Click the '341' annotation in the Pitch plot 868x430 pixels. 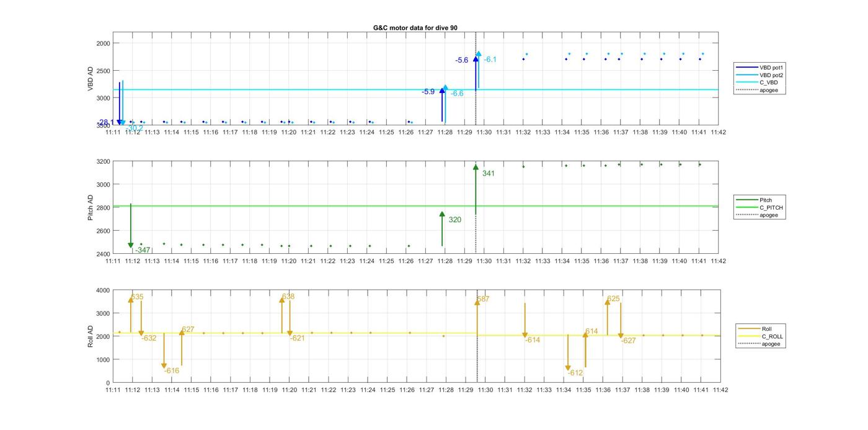(x=489, y=174)
